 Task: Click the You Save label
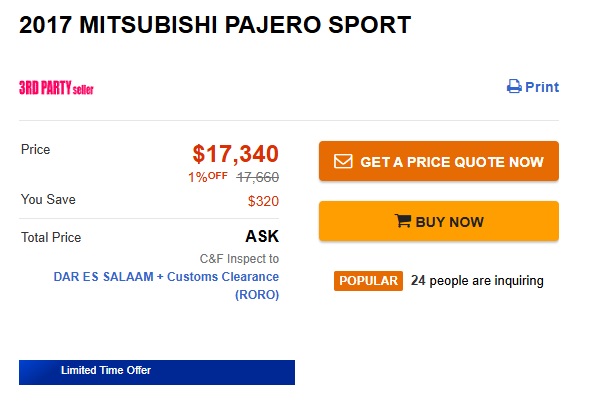click(48, 200)
